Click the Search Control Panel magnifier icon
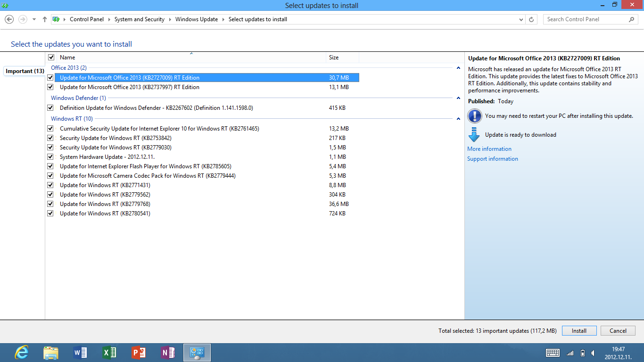 coord(632,19)
